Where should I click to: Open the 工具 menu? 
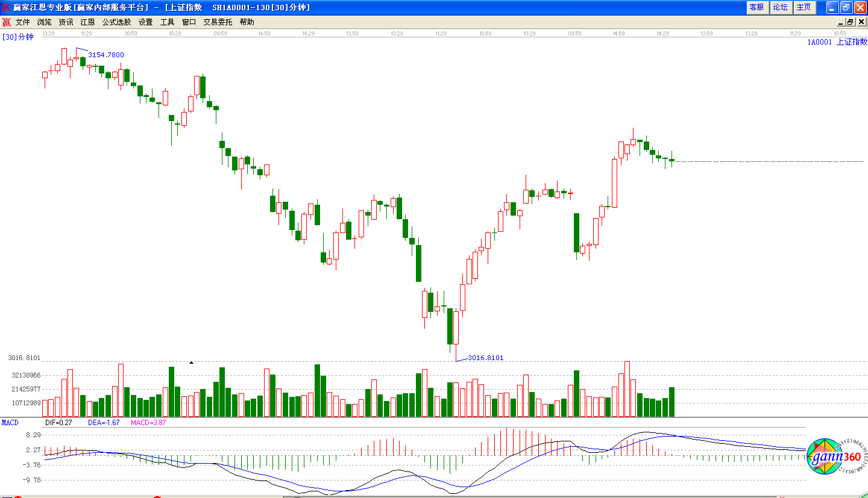coord(167,22)
